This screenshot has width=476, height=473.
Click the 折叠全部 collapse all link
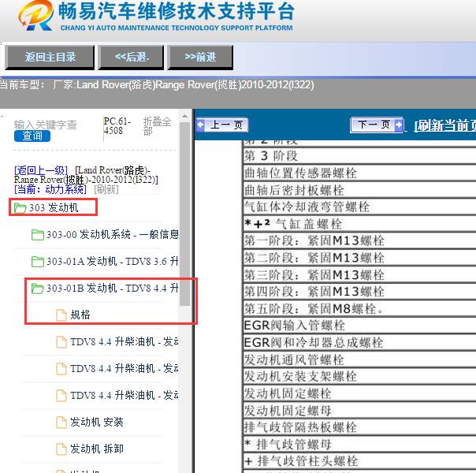point(157,126)
